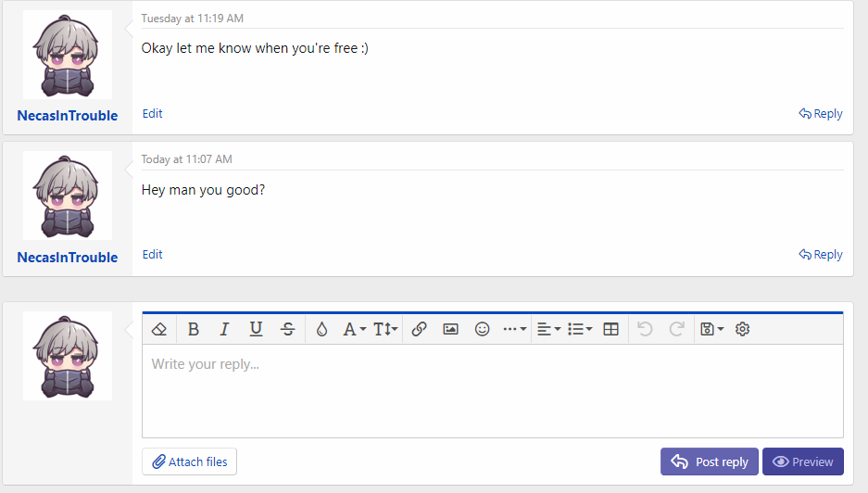
Task: Open the save draft dropdown
Action: coord(711,329)
